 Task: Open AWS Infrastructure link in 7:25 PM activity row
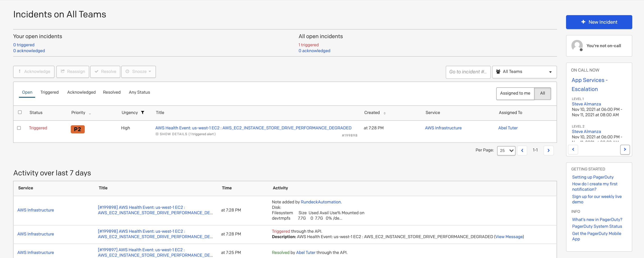36,253
